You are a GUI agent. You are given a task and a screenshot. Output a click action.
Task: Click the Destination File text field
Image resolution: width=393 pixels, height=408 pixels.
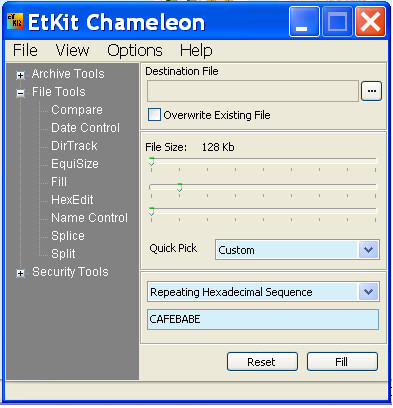pos(253,91)
